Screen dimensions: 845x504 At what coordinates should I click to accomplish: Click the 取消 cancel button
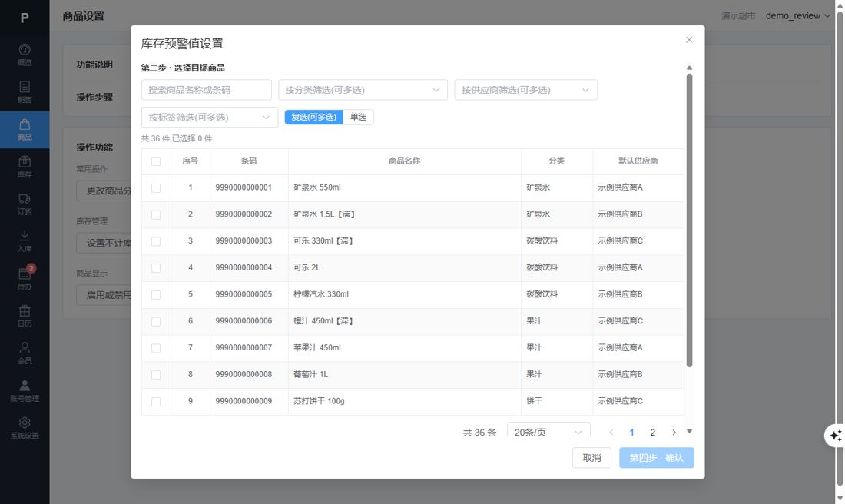(591, 458)
